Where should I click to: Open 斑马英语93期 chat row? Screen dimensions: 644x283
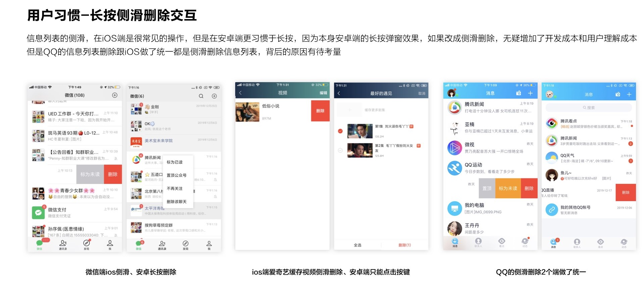pos(75,135)
